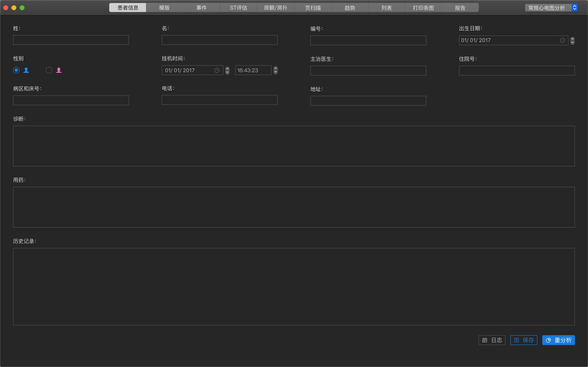Click stepper beside the 挂机时间 date
This screenshot has width=588, height=367.
[x=227, y=70]
